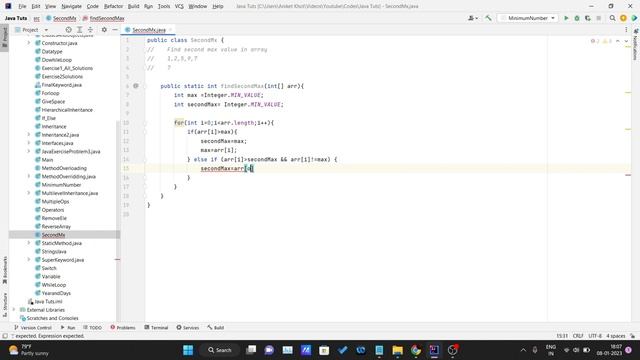Image resolution: width=640 pixels, height=360 pixels.
Task: Jump to next highlighted error
Action: pos(626,41)
